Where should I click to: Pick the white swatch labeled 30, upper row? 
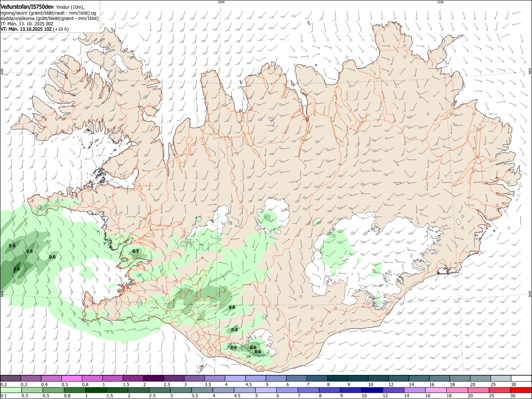pos(521,379)
